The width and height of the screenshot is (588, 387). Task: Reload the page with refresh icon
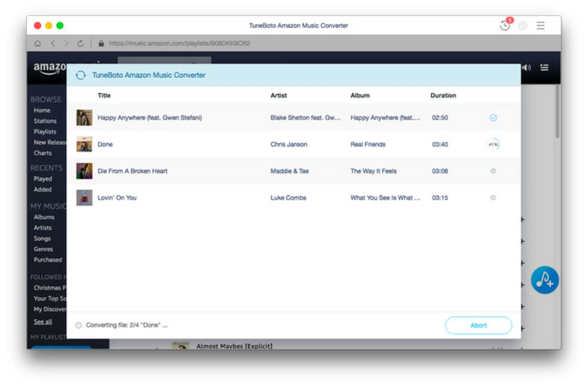80,44
